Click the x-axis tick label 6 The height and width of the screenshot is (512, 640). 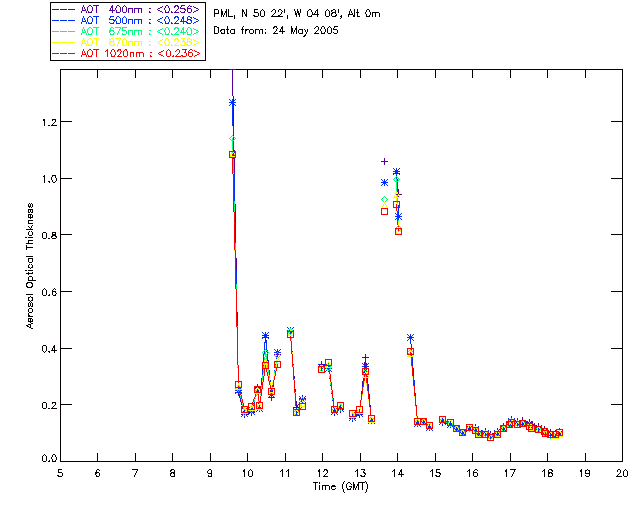pyautogui.click(x=98, y=473)
